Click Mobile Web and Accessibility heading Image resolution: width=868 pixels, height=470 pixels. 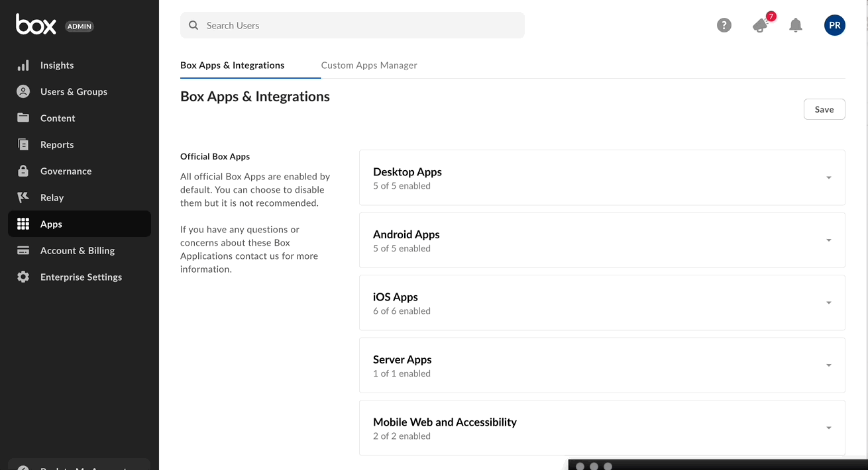pyautogui.click(x=445, y=422)
